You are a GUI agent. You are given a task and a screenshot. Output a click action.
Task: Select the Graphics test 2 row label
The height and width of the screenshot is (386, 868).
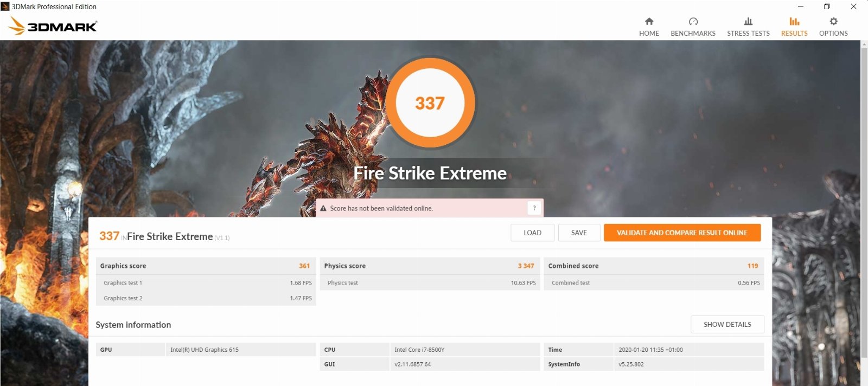[123, 298]
